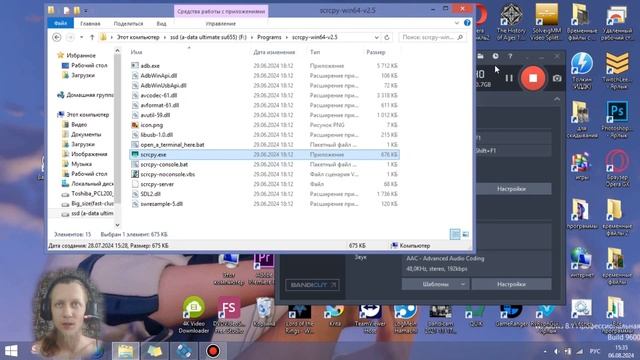Screen dimensions: 640x360
Task: Click Programs in the address breadcrumb
Action: tap(269, 37)
